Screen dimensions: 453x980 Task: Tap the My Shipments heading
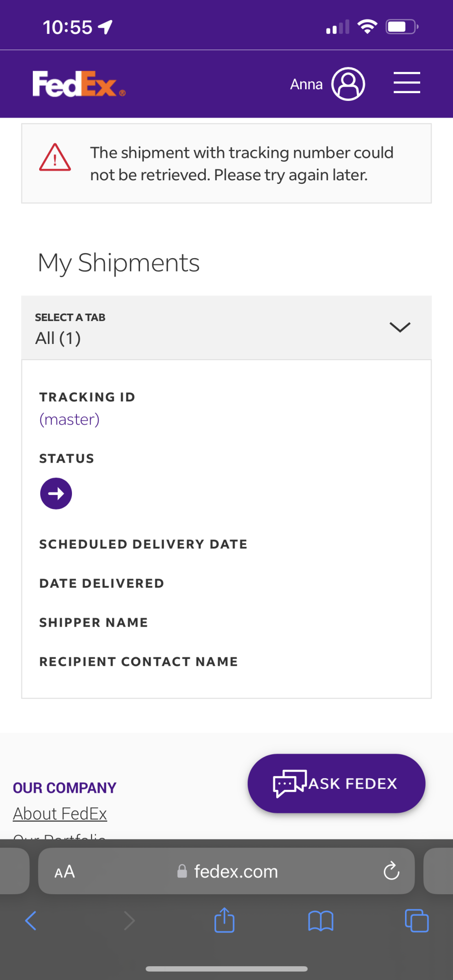pos(119,263)
